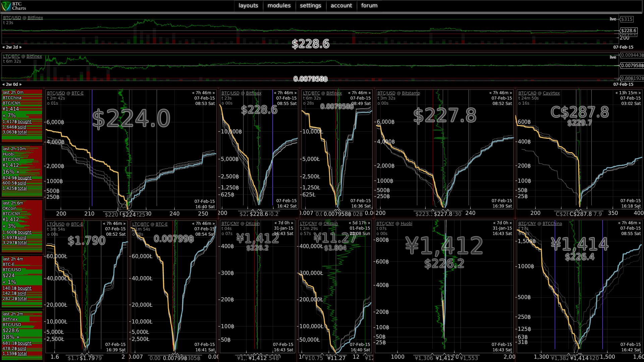Adjust 7h 46m timespan on BTC/USD Bitfinex chart
This screenshot has height=362, width=644.
(x=285, y=93)
